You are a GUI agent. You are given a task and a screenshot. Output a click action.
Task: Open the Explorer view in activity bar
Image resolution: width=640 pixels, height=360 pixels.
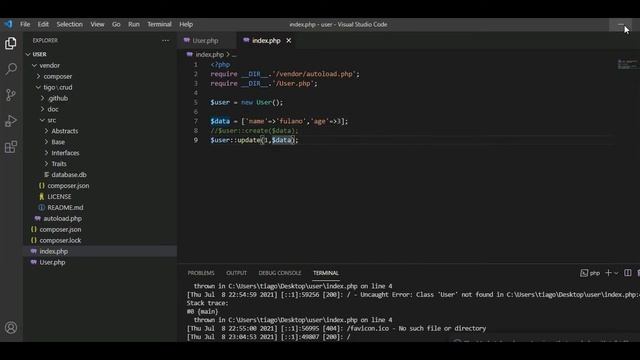pyautogui.click(x=11, y=43)
